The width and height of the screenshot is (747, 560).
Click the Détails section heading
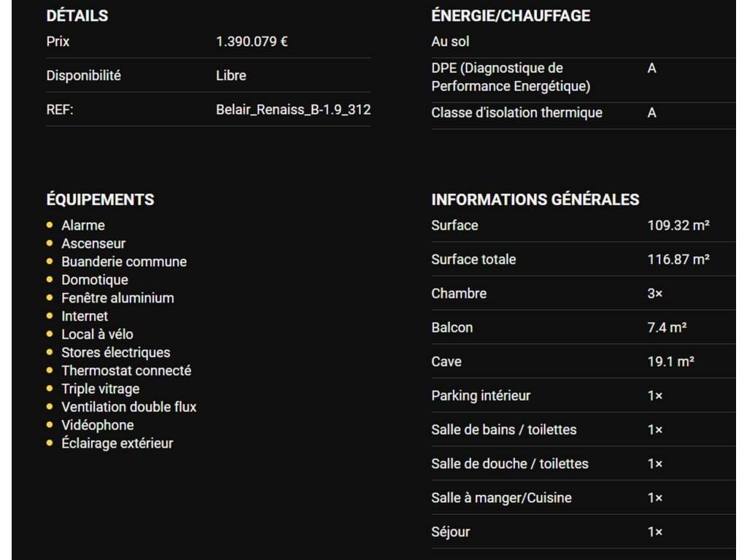tap(77, 15)
